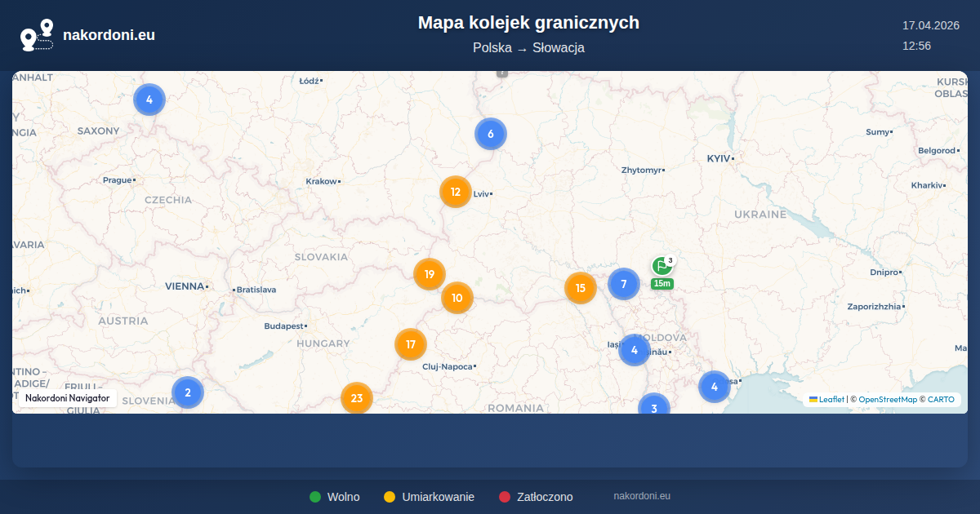Expand the blue cluster 4 near Saxony
The width and height of the screenshot is (980, 514).
pyautogui.click(x=149, y=100)
